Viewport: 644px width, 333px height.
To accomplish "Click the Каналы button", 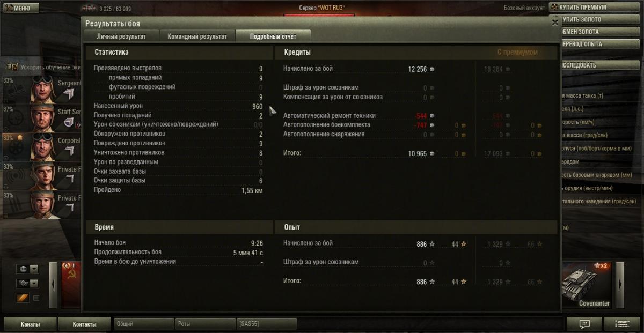I will 30,324.
